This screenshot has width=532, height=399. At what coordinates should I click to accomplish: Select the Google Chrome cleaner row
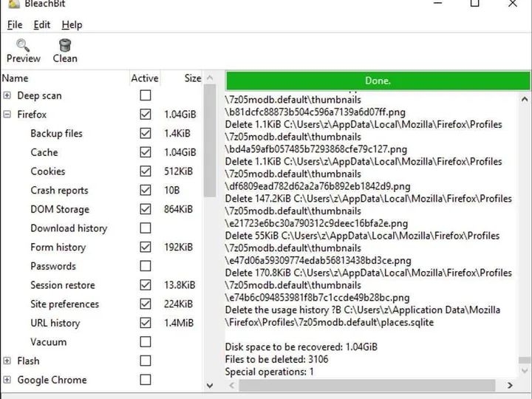click(x=102, y=380)
